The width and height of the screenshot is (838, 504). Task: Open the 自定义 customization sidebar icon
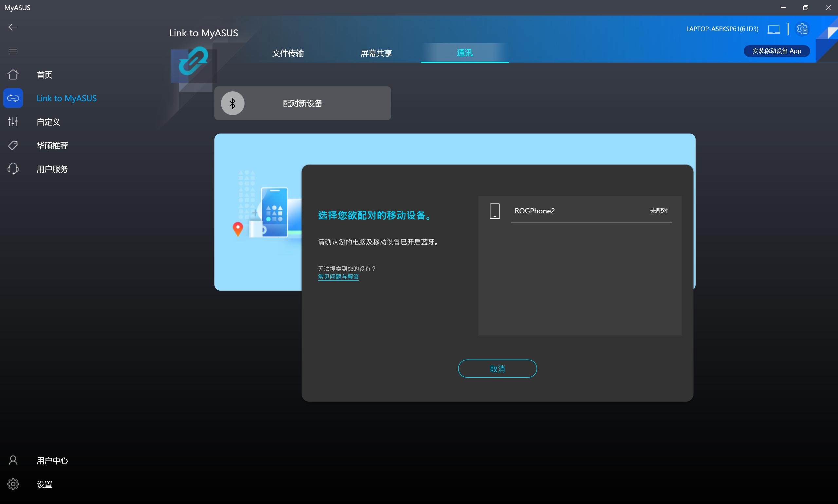[13, 122]
